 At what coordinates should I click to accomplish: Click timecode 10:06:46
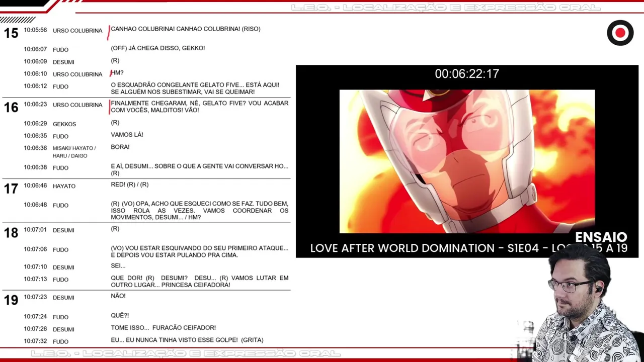[x=35, y=186]
